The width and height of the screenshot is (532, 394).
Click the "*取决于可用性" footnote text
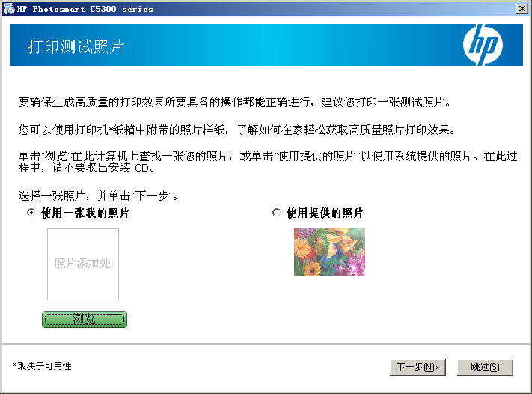pyautogui.click(x=43, y=366)
